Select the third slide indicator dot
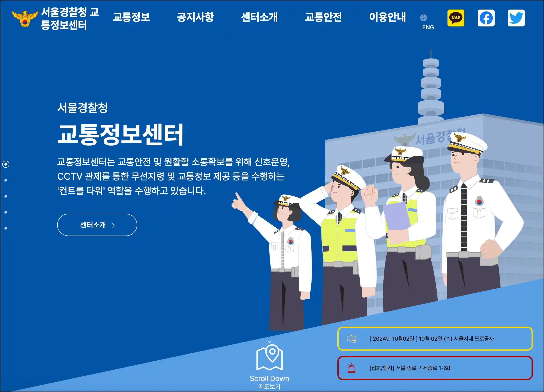Viewport: 544px width, 392px height. pos(6,196)
